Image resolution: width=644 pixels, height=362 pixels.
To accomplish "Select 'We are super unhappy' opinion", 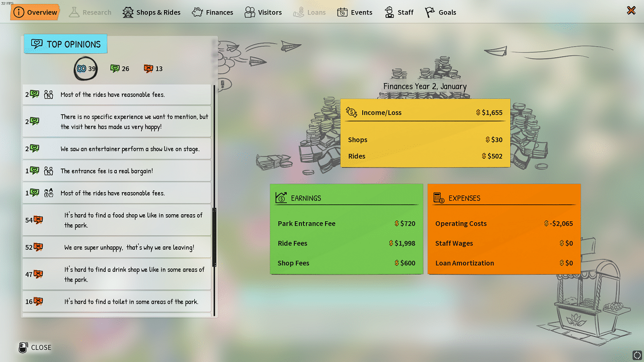I will point(117,247).
